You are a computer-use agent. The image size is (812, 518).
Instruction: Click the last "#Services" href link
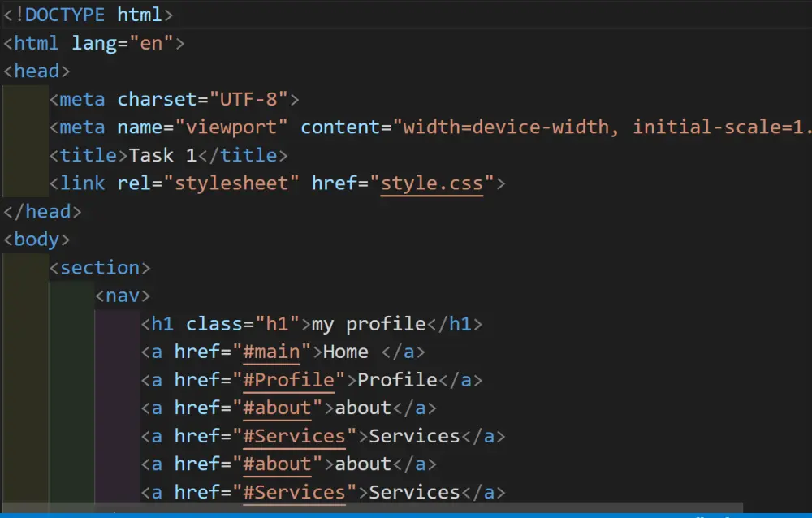pyautogui.click(x=295, y=492)
